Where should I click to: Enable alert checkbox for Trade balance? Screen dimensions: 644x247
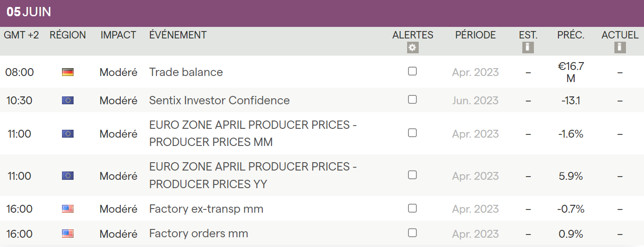tap(412, 71)
